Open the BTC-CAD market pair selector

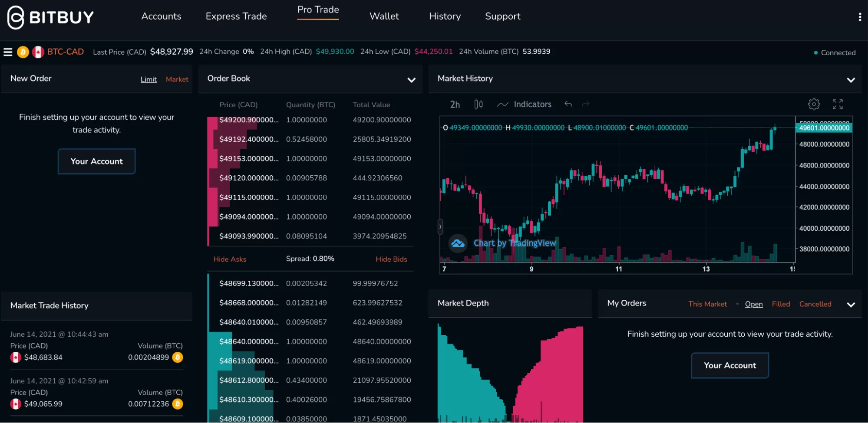pyautogui.click(x=65, y=52)
